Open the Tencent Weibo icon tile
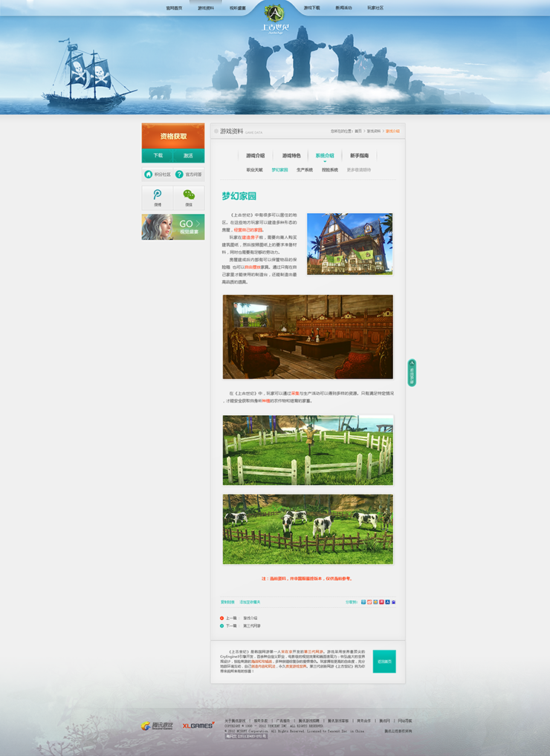Screen dimensions: 550x756 pyautogui.click(x=158, y=198)
